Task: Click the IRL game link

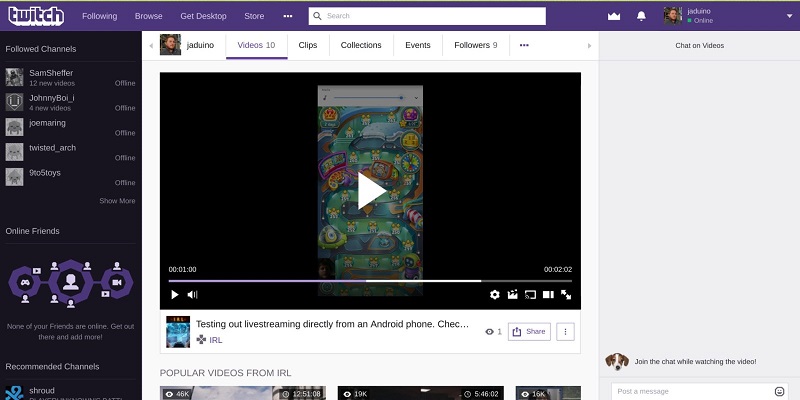Action: (216, 340)
